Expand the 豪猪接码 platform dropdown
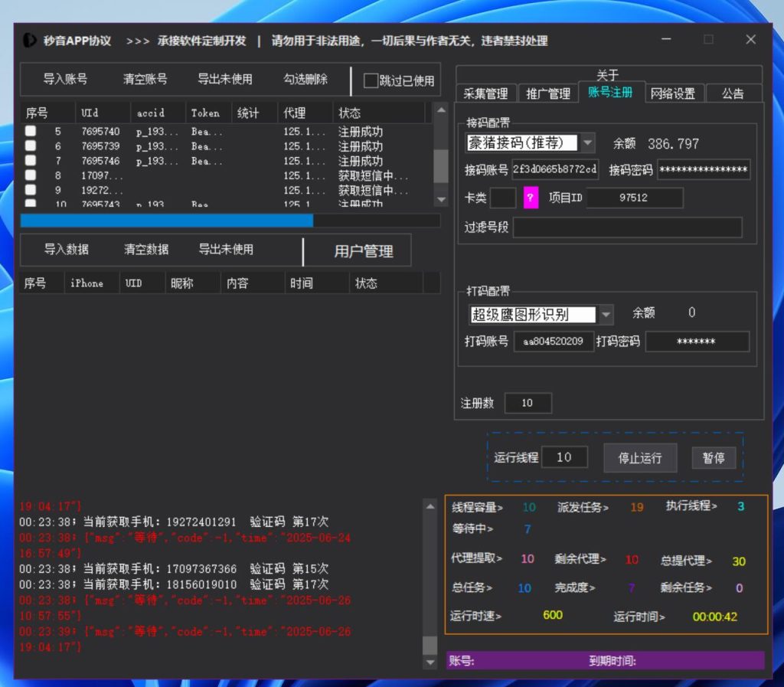Screen dimensions: 784x687 click(x=587, y=142)
